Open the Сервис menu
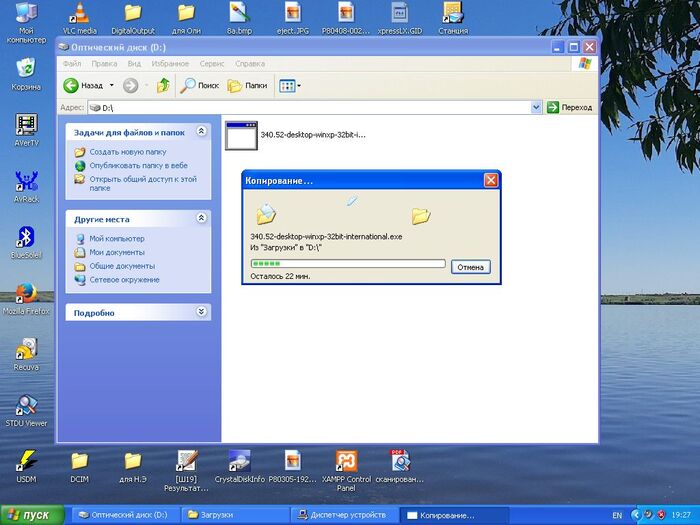The height and width of the screenshot is (525, 700). [x=211, y=64]
